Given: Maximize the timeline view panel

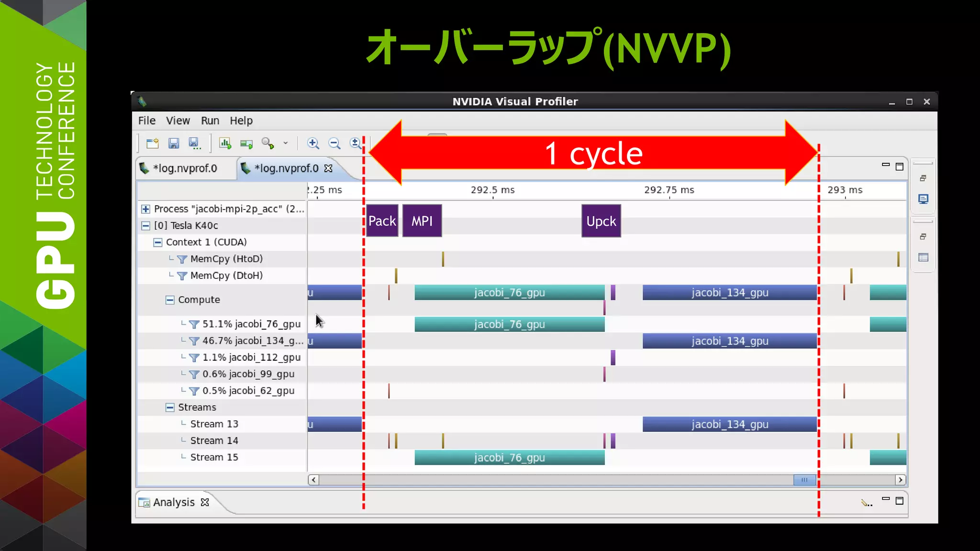Looking at the screenshot, I should coord(900,166).
